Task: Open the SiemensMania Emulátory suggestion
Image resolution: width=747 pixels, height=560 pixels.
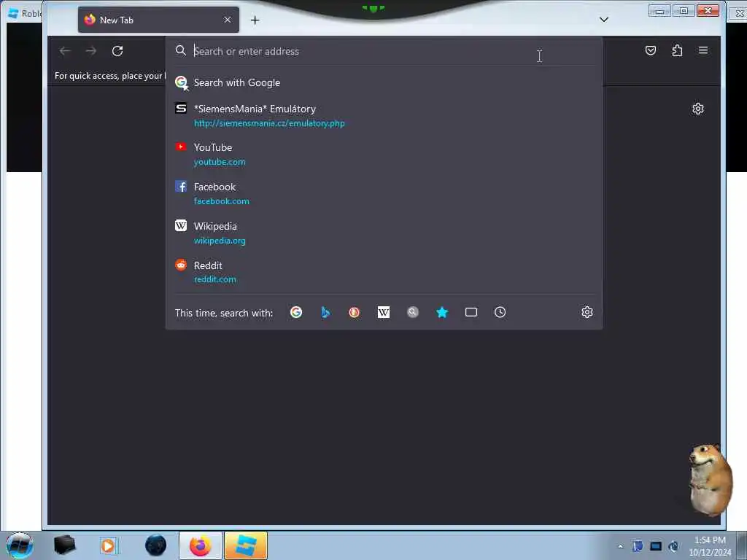Action: [x=384, y=116]
